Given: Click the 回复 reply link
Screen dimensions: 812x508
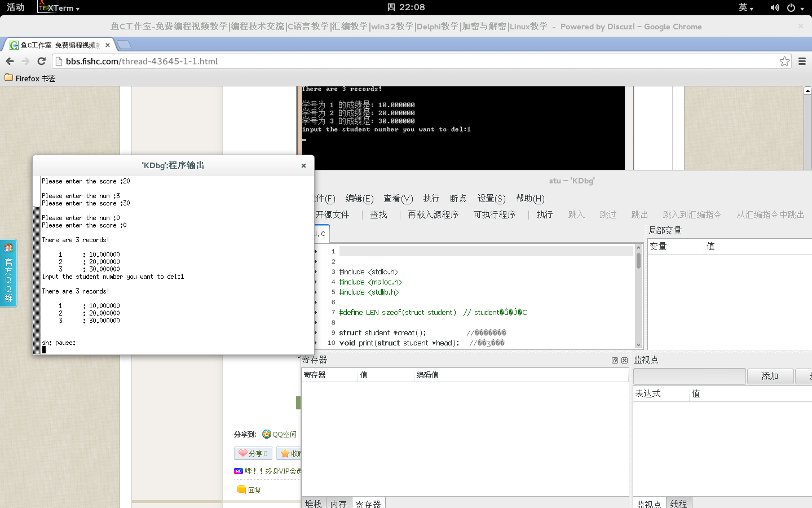Looking at the screenshot, I should (x=249, y=490).
